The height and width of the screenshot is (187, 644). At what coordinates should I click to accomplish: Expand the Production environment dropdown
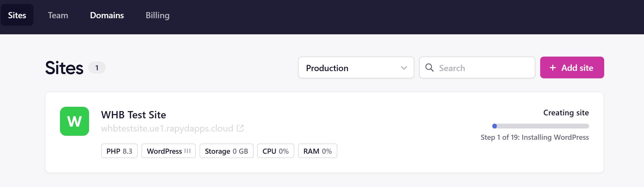coord(356,68)
